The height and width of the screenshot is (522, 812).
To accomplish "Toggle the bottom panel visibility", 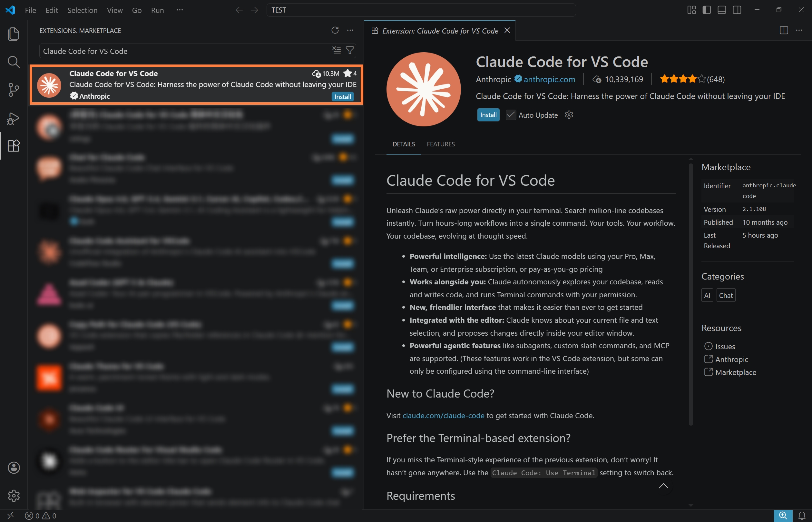I will (x=722, y=10).
